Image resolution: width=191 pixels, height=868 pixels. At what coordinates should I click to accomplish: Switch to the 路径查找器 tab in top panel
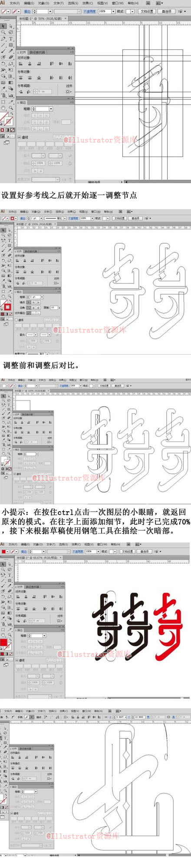[x=37, y=52]
